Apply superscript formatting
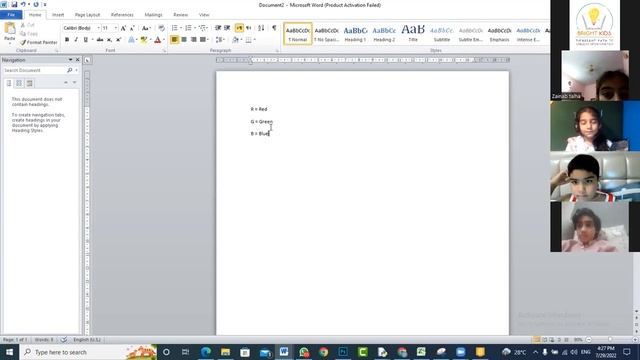Screen dimensions: 640x360 click(x=118, y=40)
